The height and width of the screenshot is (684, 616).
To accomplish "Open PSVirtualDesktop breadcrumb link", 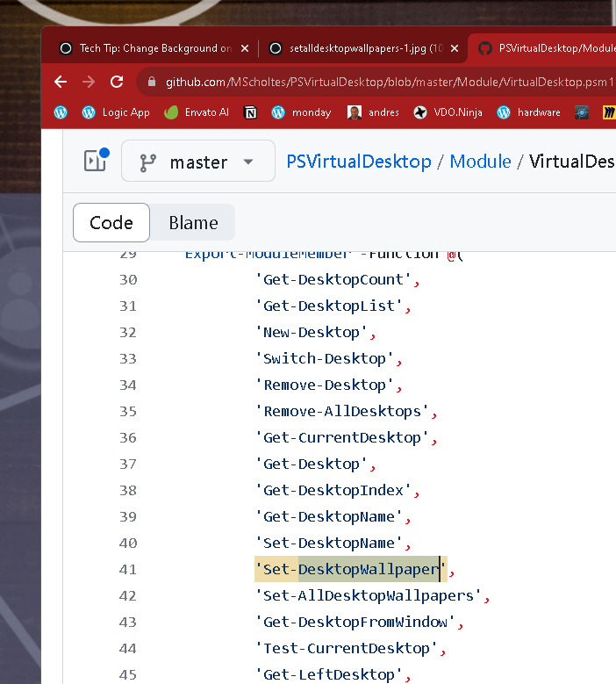I will point(359,162).
